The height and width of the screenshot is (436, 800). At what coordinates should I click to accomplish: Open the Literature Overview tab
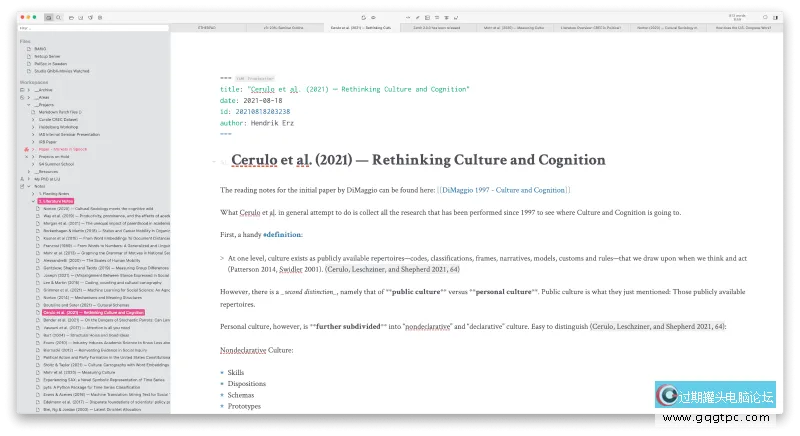(591, 28)
